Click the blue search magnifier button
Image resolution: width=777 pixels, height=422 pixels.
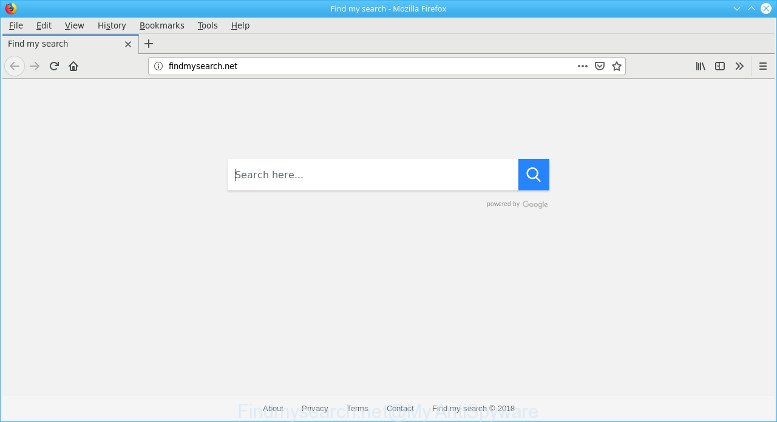[x=533, y=174]
